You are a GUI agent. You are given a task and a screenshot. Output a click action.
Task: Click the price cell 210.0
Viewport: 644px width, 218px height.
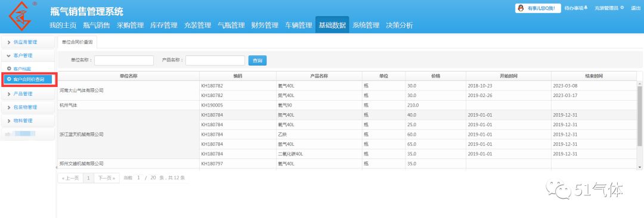click(436, 105)
